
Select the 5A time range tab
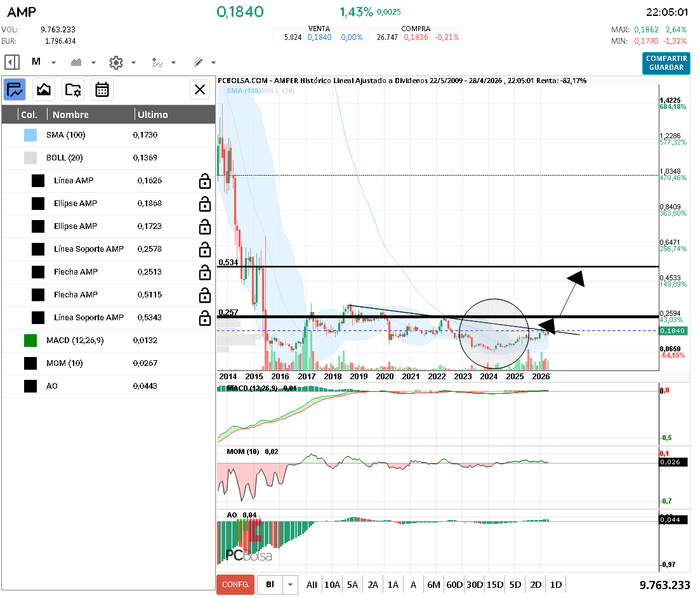[x=352, y=585]
